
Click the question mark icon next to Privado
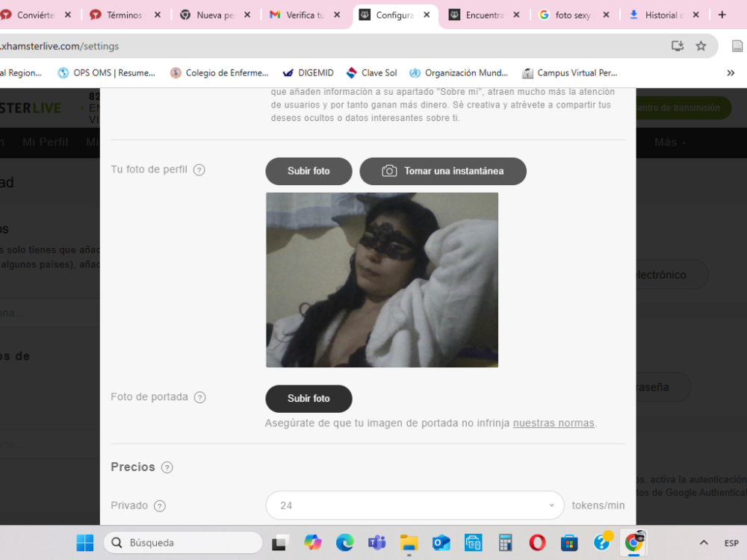[x=160, y=506]
